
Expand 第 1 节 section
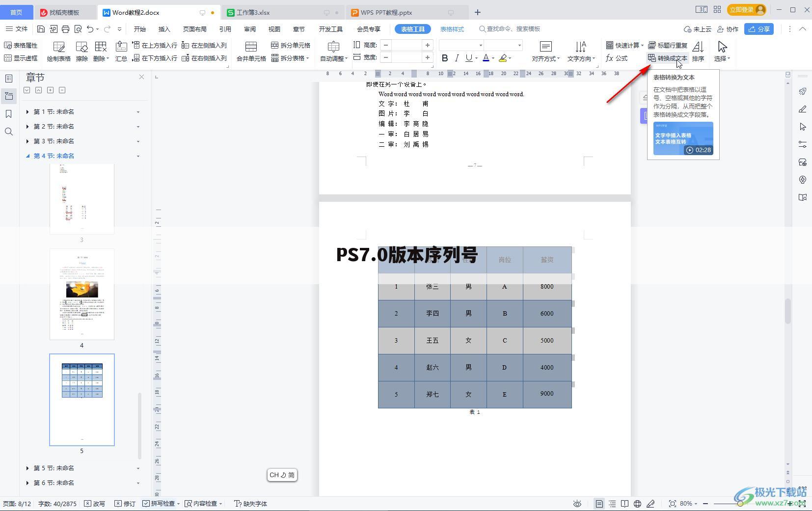pyautogui.click(x=27, y=112)
